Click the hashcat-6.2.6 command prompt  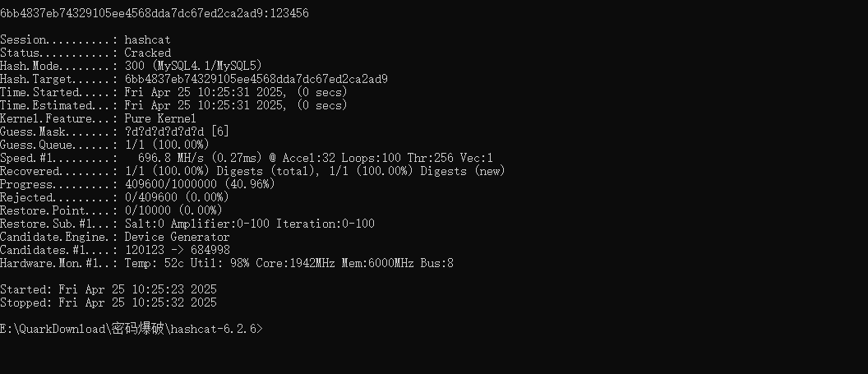coord(132,329)
